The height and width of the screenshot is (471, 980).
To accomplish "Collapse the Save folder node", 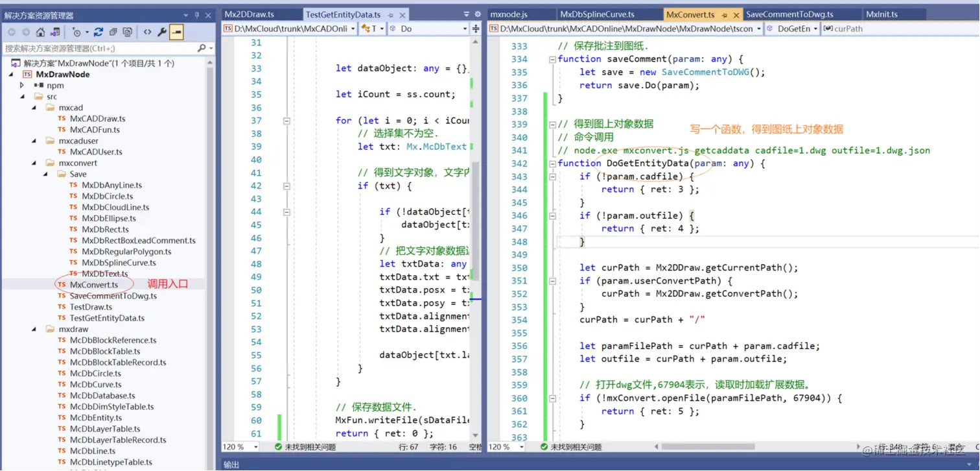I will pyautogui.click(x=46, y=174).
